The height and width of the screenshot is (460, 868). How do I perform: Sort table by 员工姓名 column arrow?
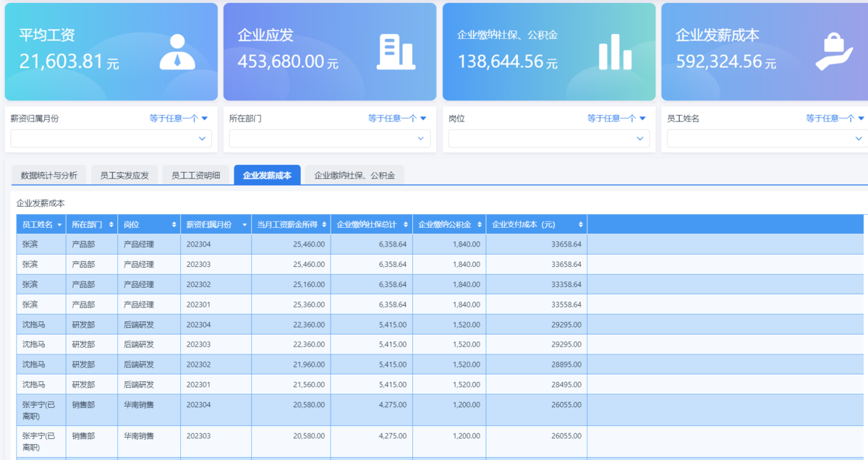59,225
